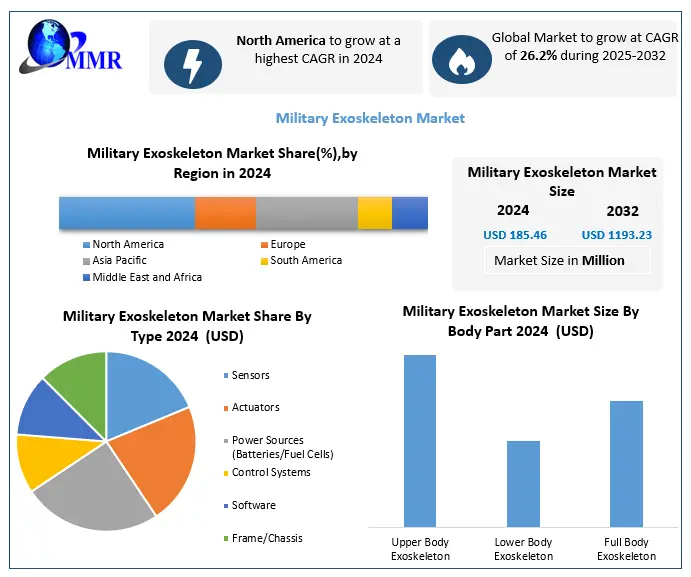Viewport: 691px width, 577px height.
Task: Click the flame circle icon
Action: coord(462,60)
